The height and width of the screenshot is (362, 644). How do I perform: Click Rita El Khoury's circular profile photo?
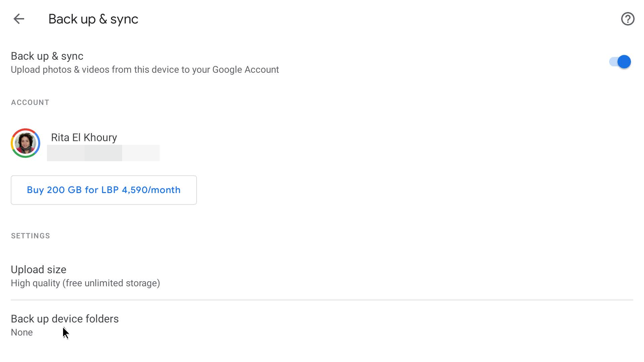tap(25, 143)
